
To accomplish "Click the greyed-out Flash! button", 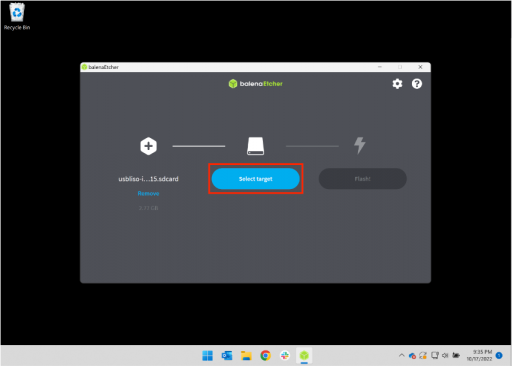I will [363, 179].
